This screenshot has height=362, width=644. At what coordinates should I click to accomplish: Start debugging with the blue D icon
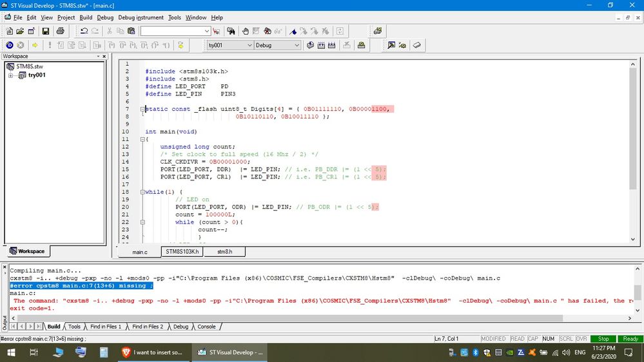point(10,45)
